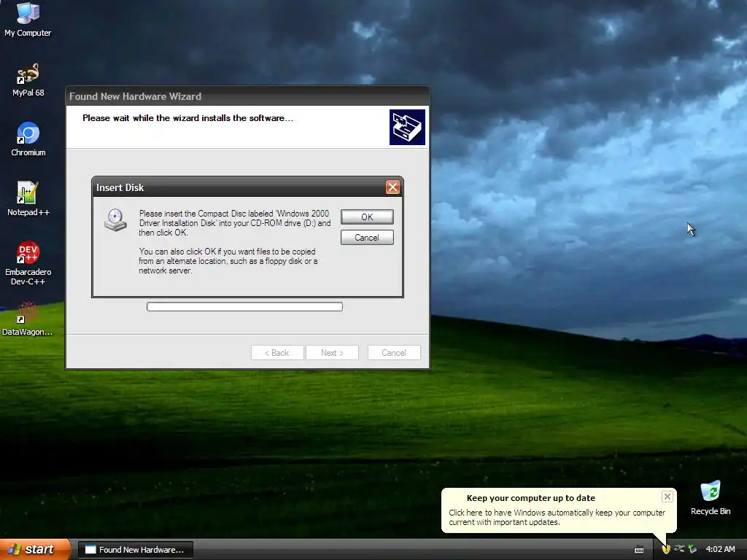This screenshot has height=560, width=747.
Task: Click the yellow security shield tray icon
Action: 666,549
